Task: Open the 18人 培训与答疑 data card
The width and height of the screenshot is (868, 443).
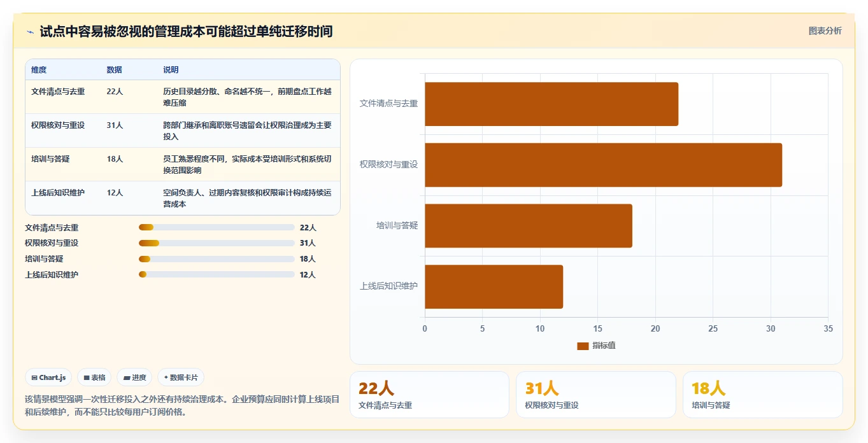Action: [x=762, y=395]
